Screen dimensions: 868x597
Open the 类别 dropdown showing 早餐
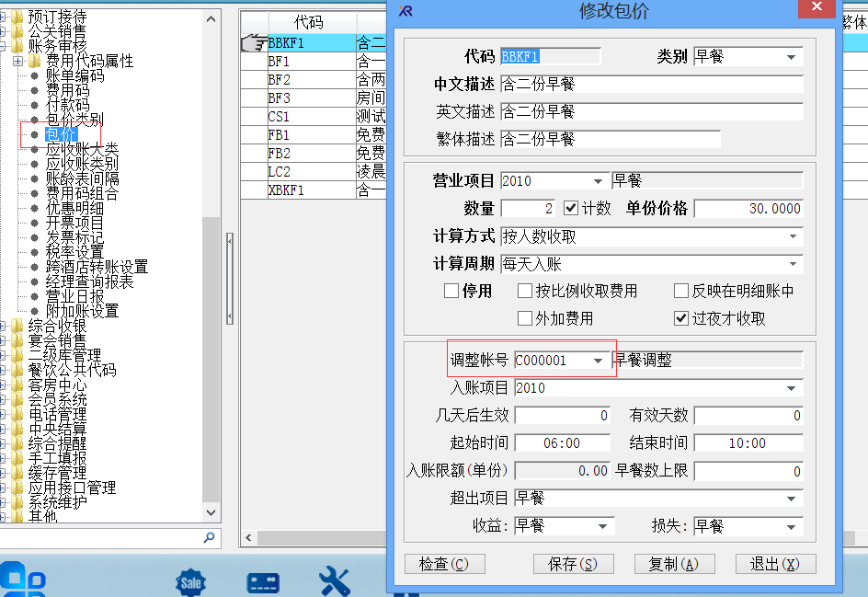(x=791, y=57)
